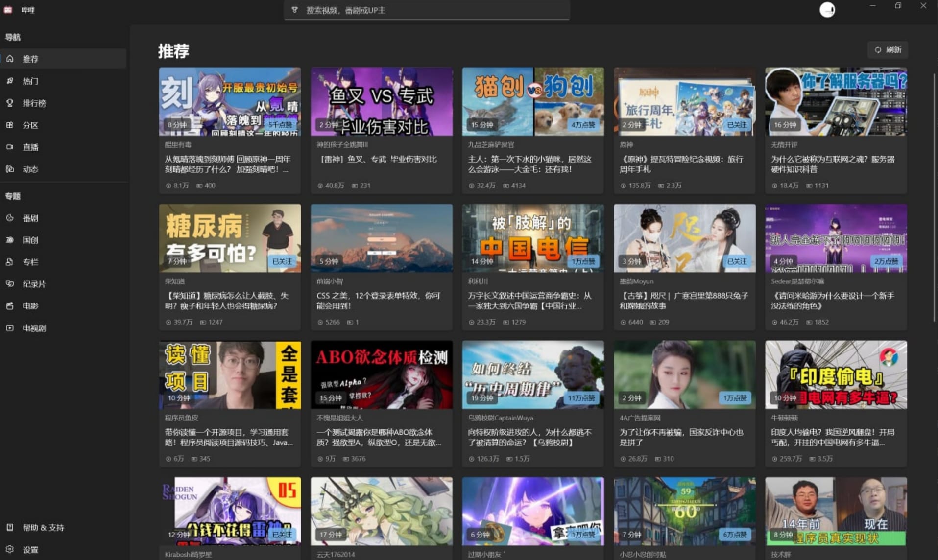This screenshot has height=560, width=938.
Task: Click the home icon beside 推荐
Action: (10, 59)
